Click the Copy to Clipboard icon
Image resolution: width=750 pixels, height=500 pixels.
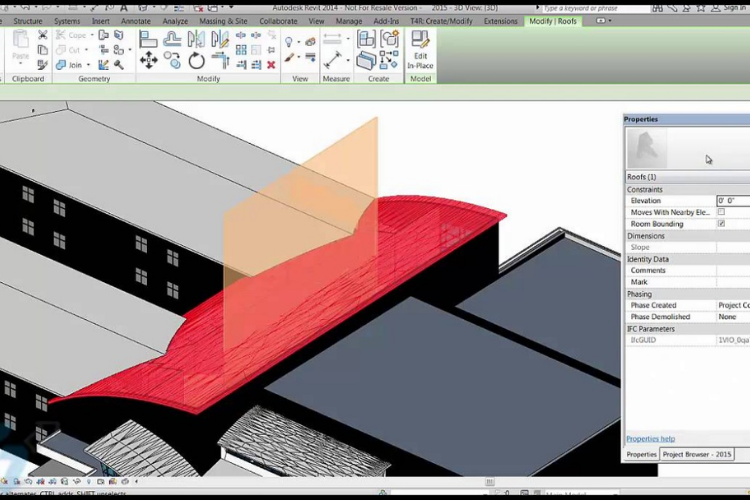pos(43,49)
